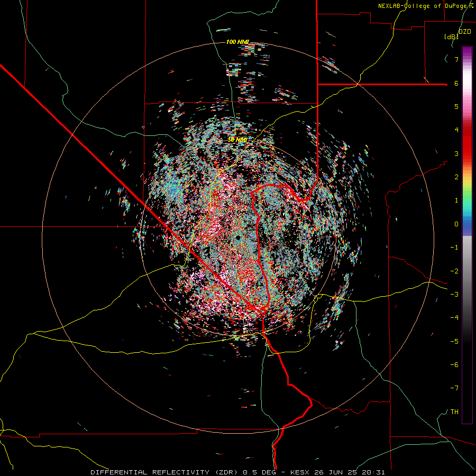Click the 0.5 DEG elevation text
Viewport: 476px width, 476px height.
pyautogui.click(x=260, y=472)
